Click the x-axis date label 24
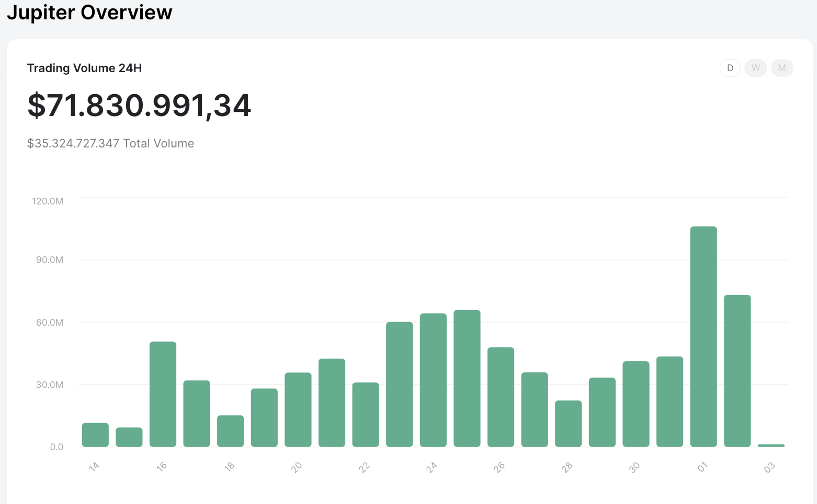 [432, 467]
